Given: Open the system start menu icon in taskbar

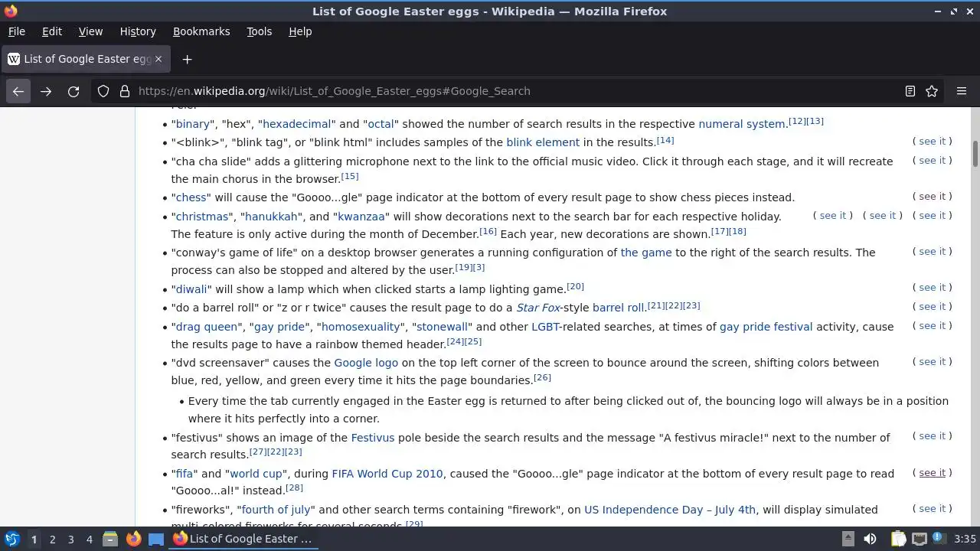Looking at the screenshot, I should [x=11, y=539].
